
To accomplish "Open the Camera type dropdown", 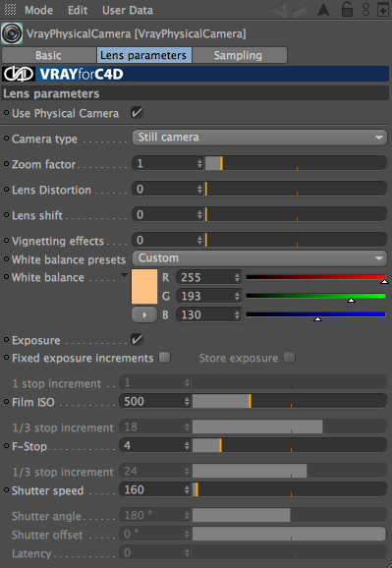I will tap(259, 138).
